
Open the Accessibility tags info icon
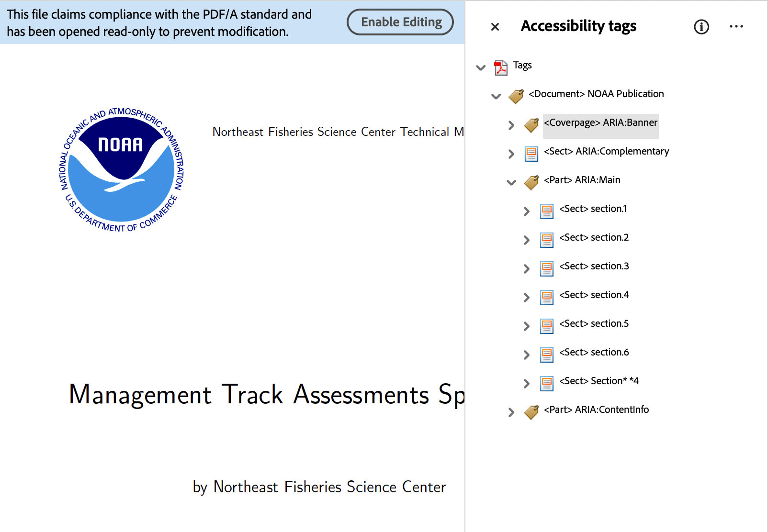coord(701,27)
